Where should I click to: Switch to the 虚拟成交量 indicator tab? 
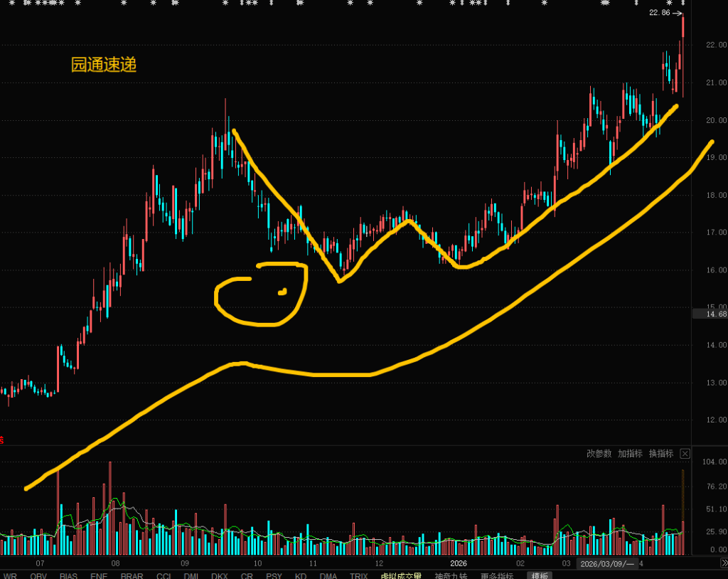400,575
